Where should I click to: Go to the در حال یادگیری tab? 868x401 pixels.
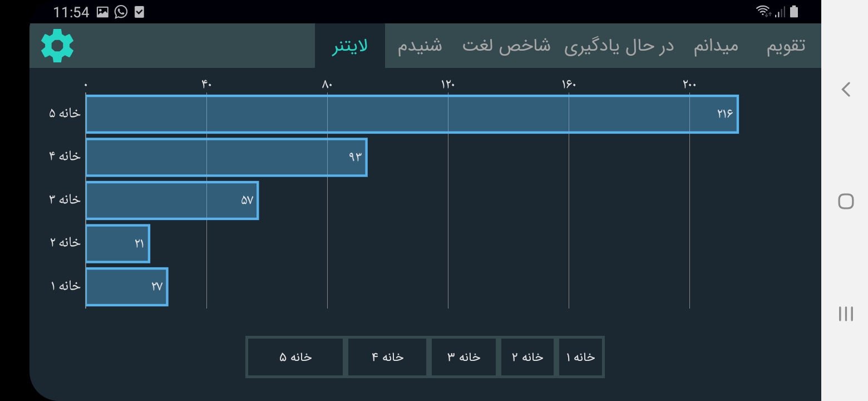point(619,46)
